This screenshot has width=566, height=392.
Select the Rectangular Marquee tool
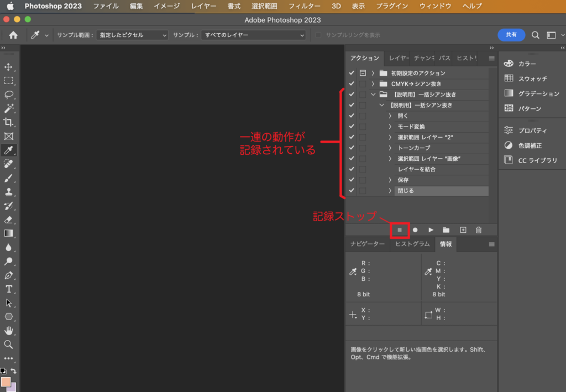point(8,81)
